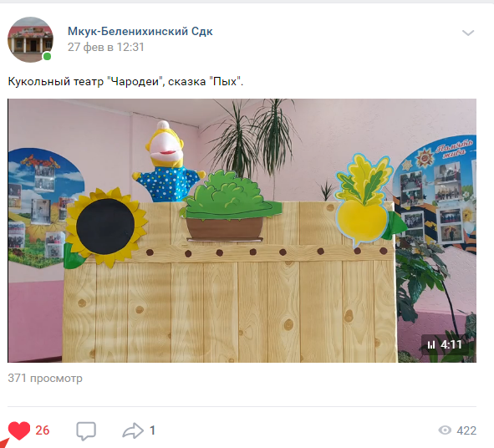The image size is (494, 448).
Task: Open the post options chevron menu
Action: coord(468,33)
